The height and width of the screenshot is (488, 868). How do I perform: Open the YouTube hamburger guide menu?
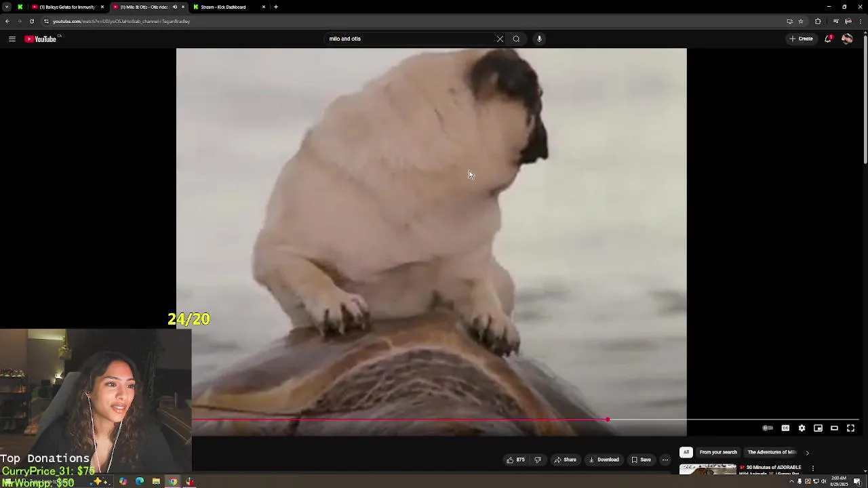coord(12,39)
